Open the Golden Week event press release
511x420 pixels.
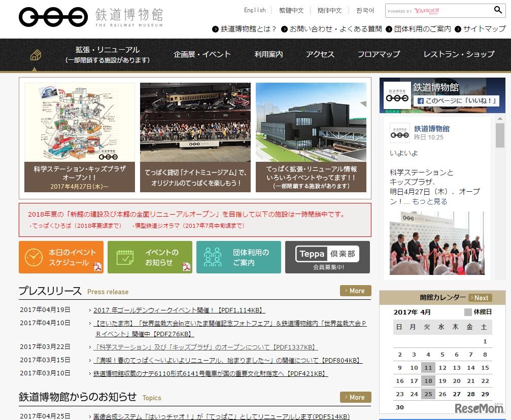coord(179,310)
